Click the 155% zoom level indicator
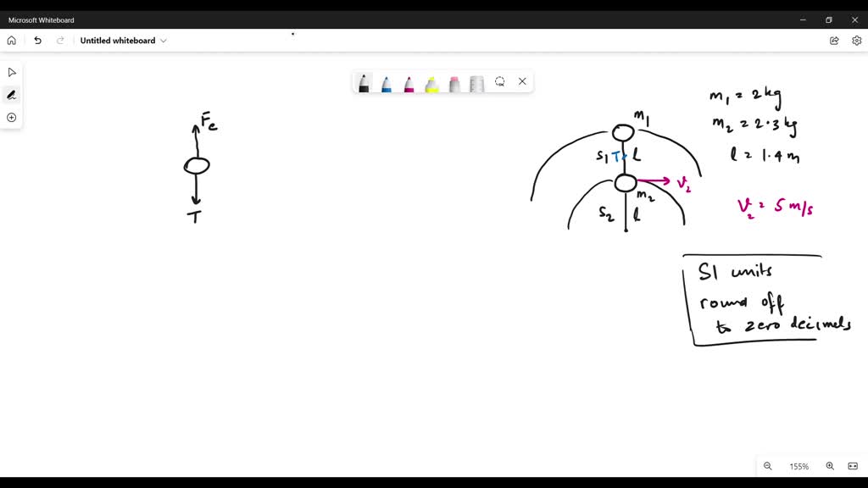This screenshot has height=488, width=868. (798, 466)
